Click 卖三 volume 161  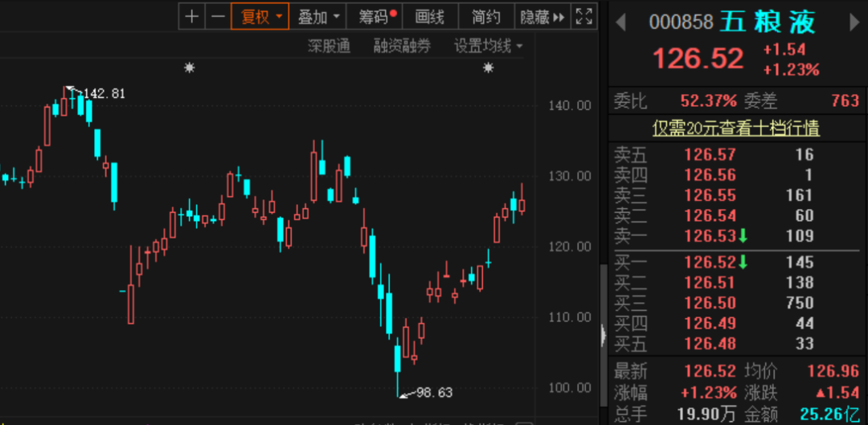point(800,195)
